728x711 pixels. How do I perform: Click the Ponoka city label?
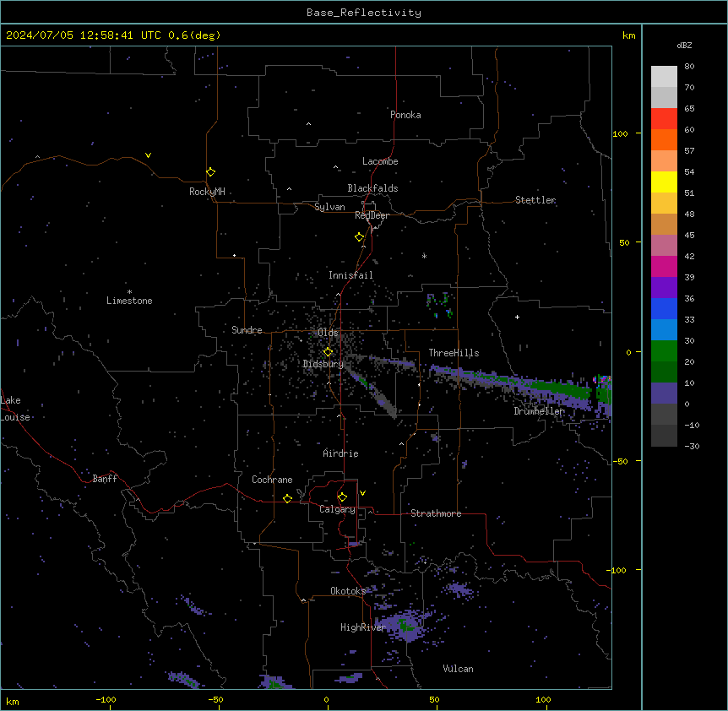click(x=405, y=115)
